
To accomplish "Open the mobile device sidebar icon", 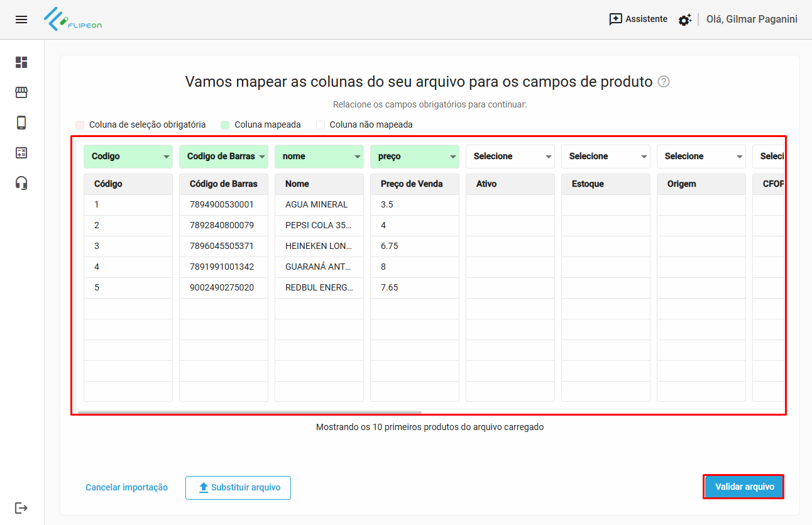I will point(21,123).
